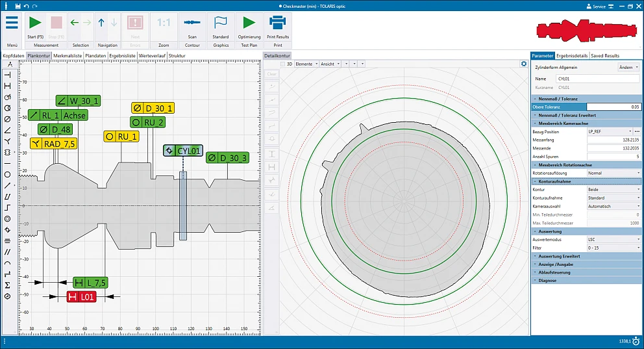The height and width of the screenshot is (349, 644).
Task: Select the red L01 feature label
Action: click(81, 297)
